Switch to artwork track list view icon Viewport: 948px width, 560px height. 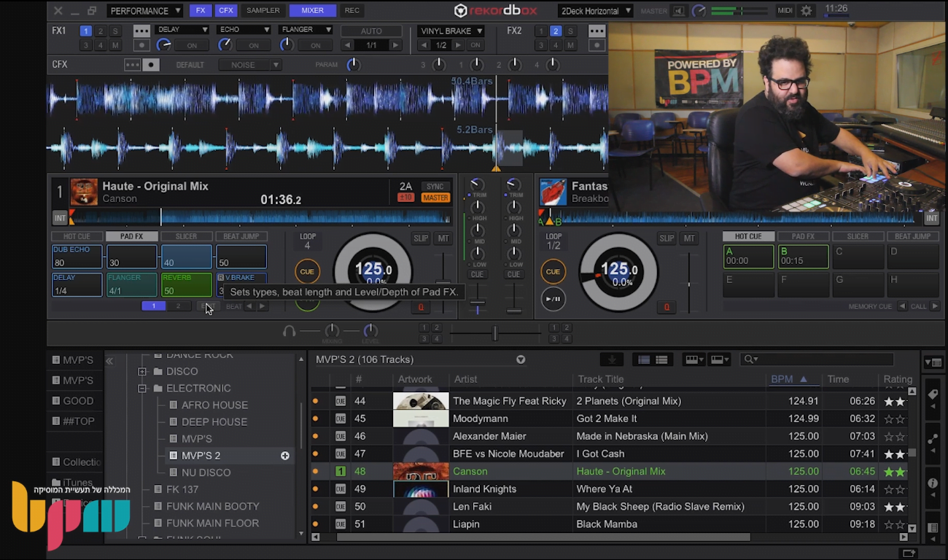(x=661, y=359)
